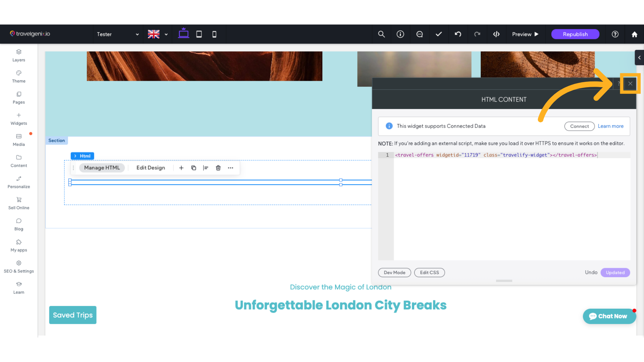Click the undo arrow in top bar
This screenshot has height=362, width=644.
tap(458, 34)
